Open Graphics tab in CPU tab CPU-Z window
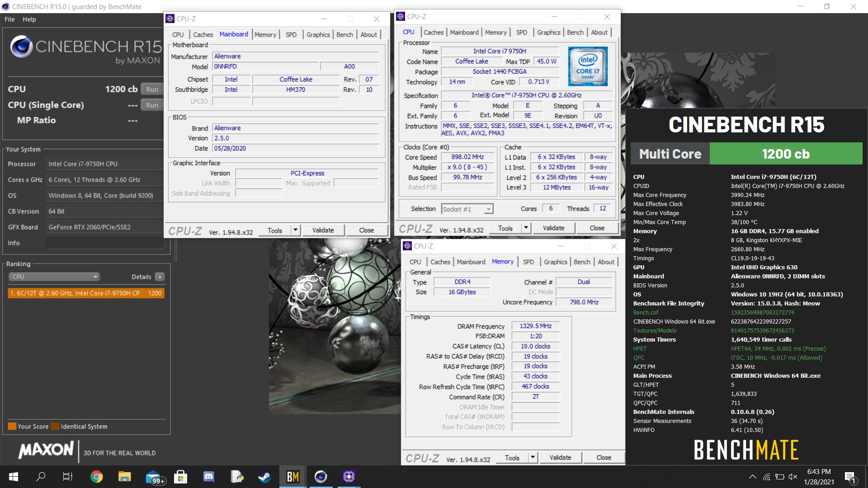This screenshot has width=868, height=488. 549,32
